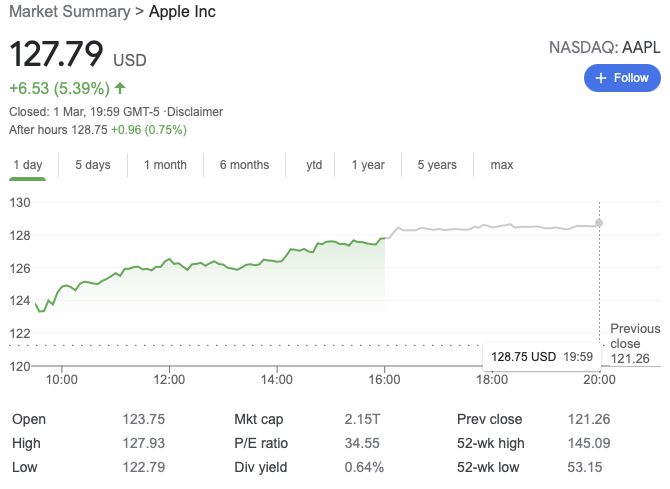
Task: Click the Low value 122.79
Action: (x=144, y=467)
